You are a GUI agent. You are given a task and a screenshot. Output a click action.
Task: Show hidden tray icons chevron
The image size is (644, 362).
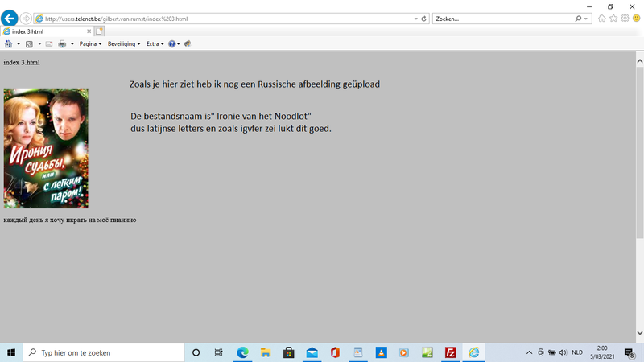529,352
